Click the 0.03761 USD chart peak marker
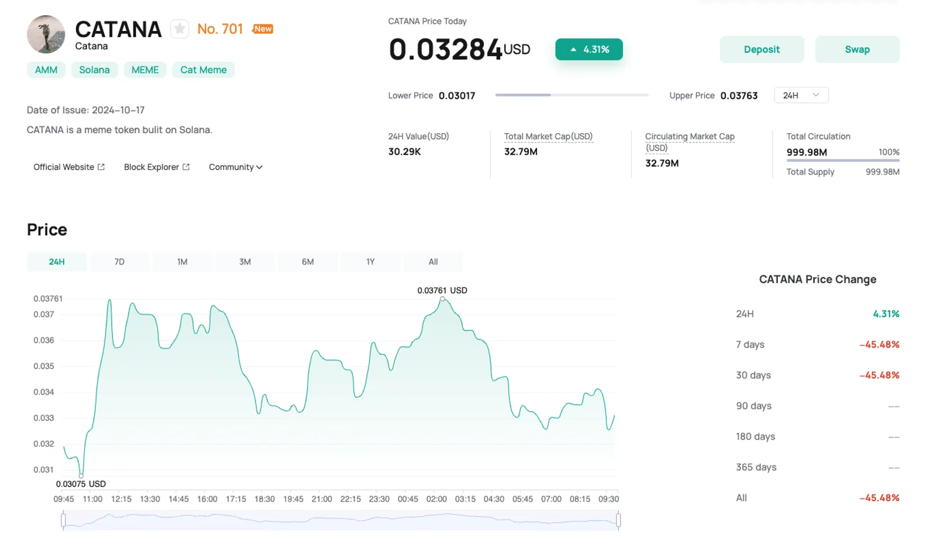The width and height of the screenshot is (935, 560). 442,299
